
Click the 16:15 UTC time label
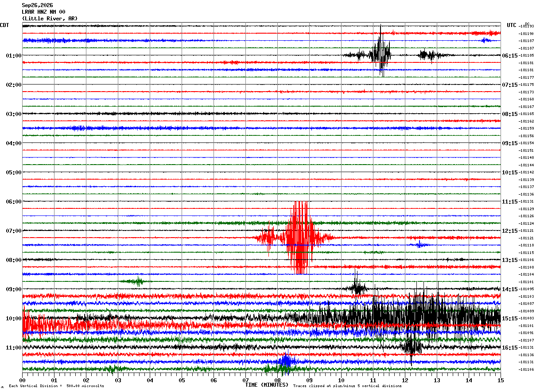(x=509, y=348)
